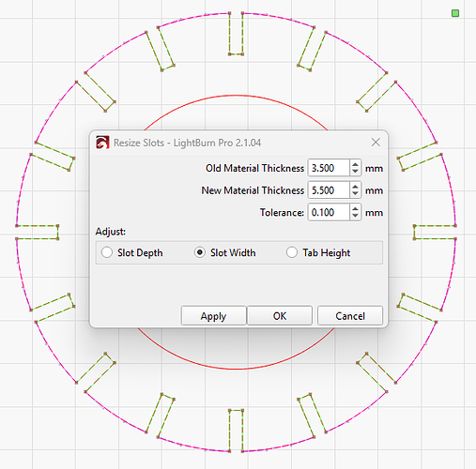
Task: Decrease New Material Thickness with down arrow
Action: [355, 194]
